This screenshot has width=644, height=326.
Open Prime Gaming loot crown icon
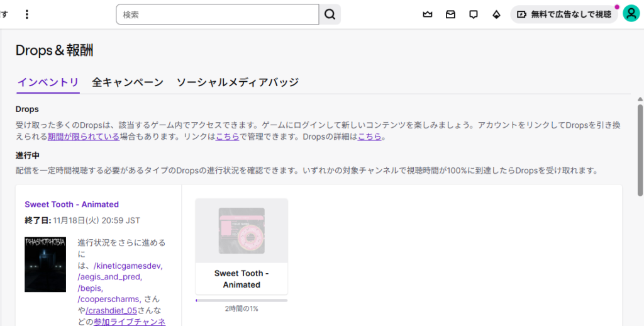428,14
